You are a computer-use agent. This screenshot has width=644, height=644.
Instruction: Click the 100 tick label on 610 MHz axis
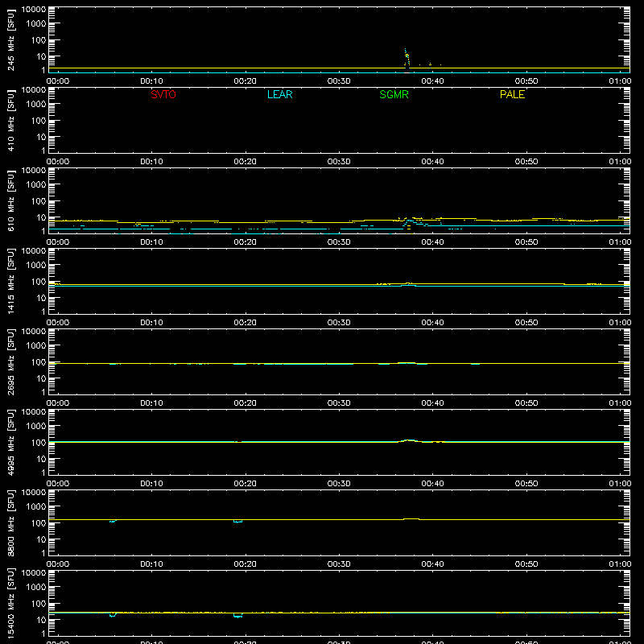tap(39, 201)
